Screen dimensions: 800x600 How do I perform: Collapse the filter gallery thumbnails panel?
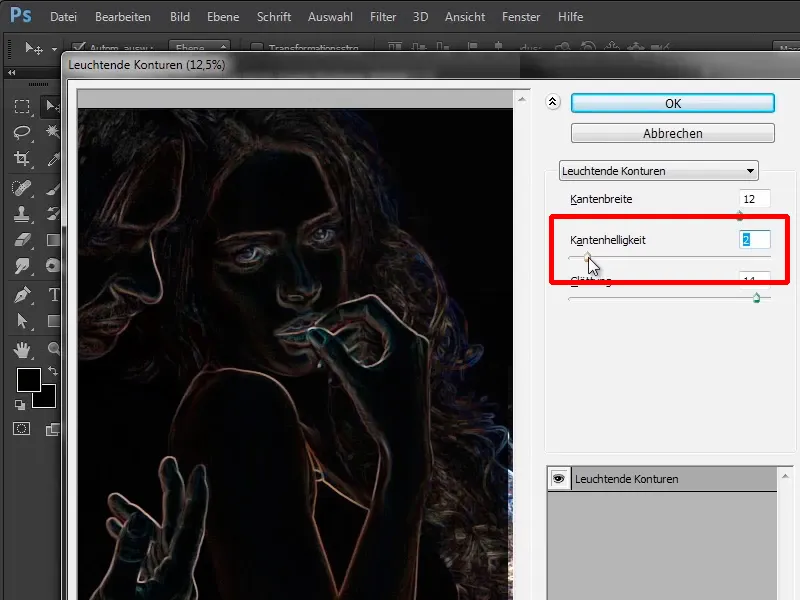(x=553, y=102)
